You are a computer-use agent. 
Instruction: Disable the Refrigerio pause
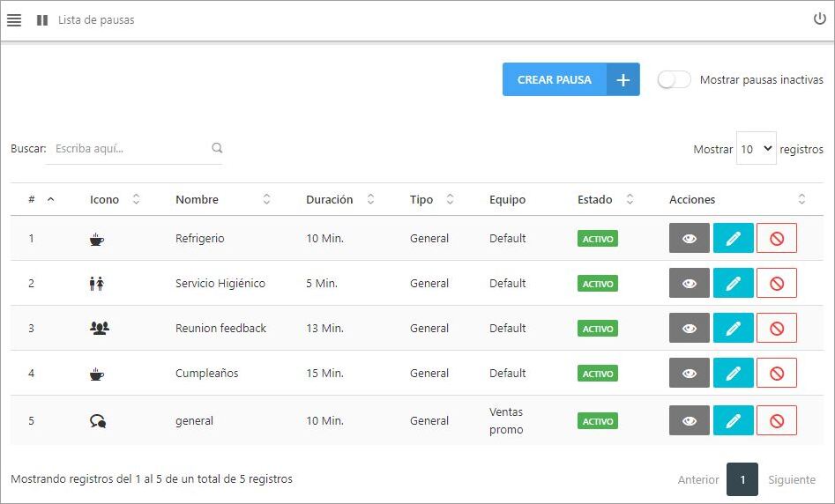[776, 238]
